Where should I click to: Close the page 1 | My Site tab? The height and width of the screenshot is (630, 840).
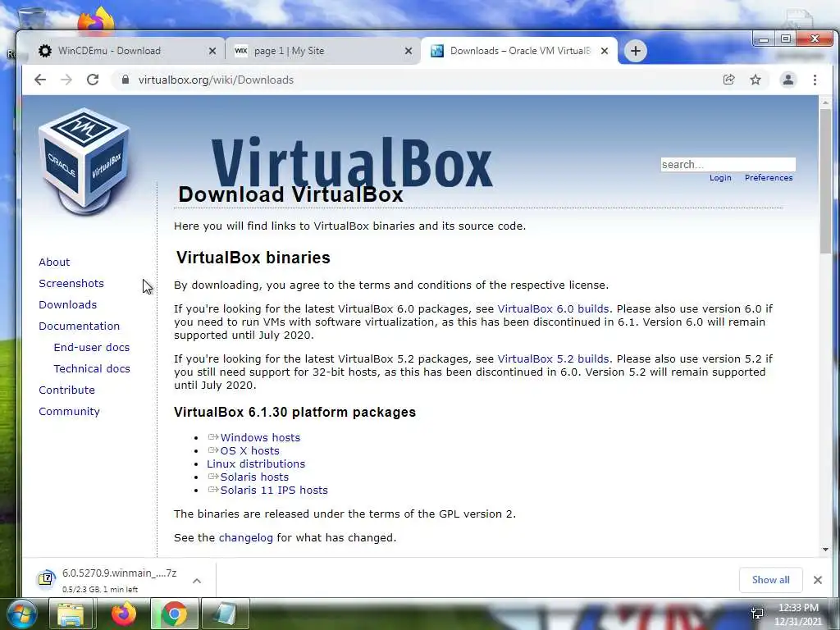click(409, 51)
